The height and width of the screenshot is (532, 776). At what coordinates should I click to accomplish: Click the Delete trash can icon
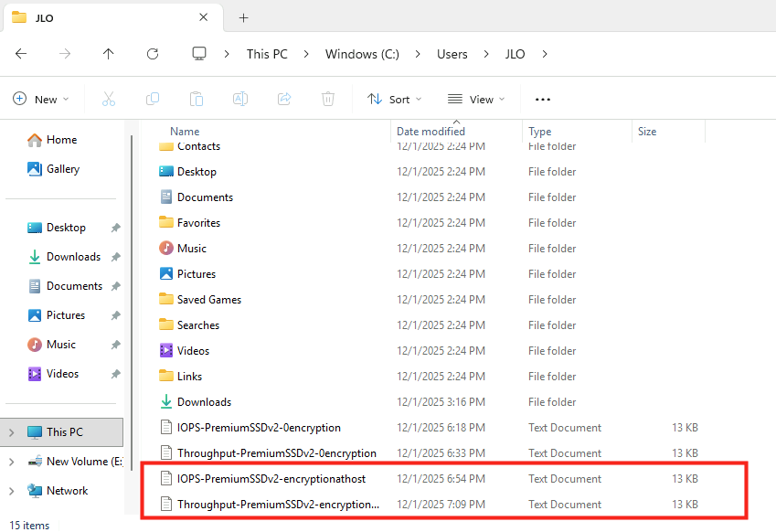(x=328, y=99)
